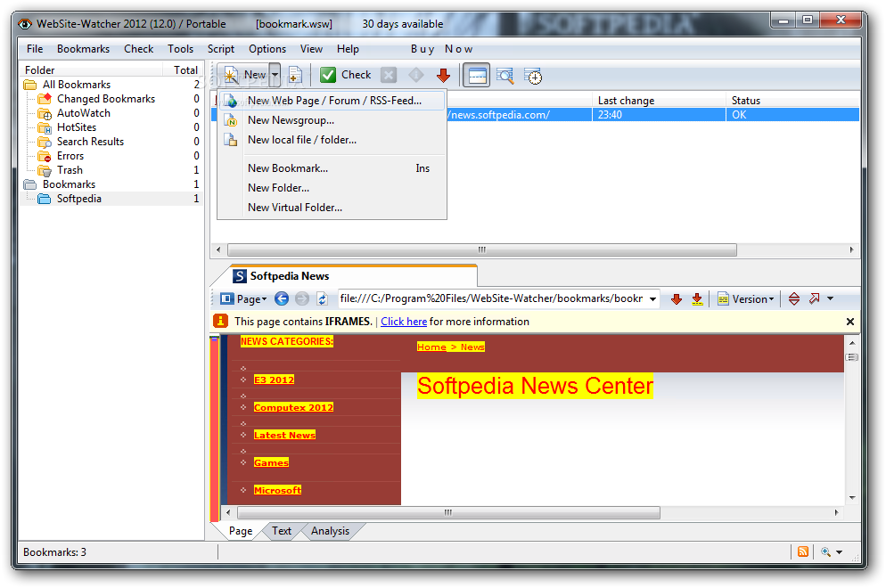Open the Bookmarks menu
Screen dimensions: 886x588
coord(83,49)
